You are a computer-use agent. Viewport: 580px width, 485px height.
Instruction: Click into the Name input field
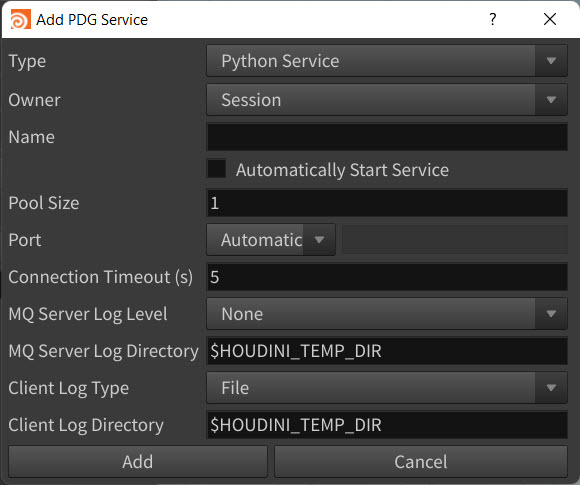387,137
